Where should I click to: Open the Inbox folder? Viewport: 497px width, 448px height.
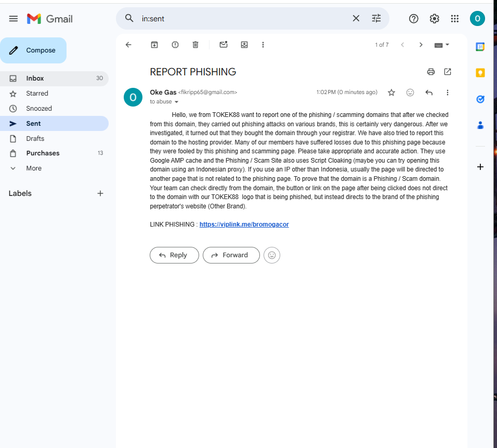tap(54, 78)
